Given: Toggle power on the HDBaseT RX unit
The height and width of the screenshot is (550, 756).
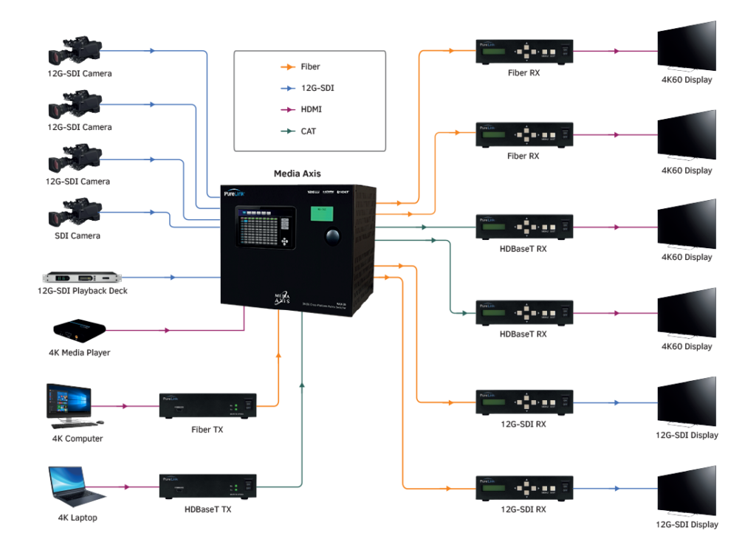Looking at the screenshot, I should [565, 225].
